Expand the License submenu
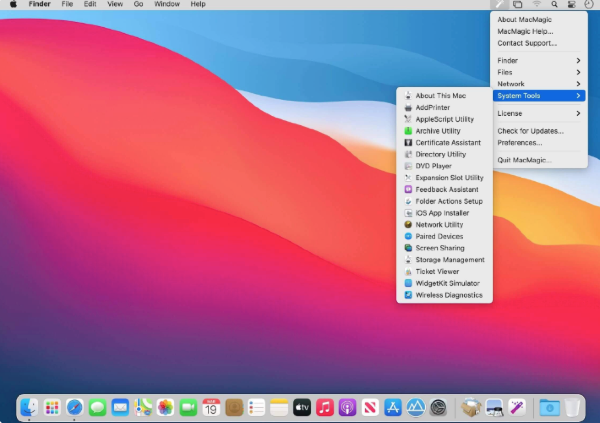Image resolution: width=600 pixels, height=423 pixels. pyautogui.click(x=539, y=113)
